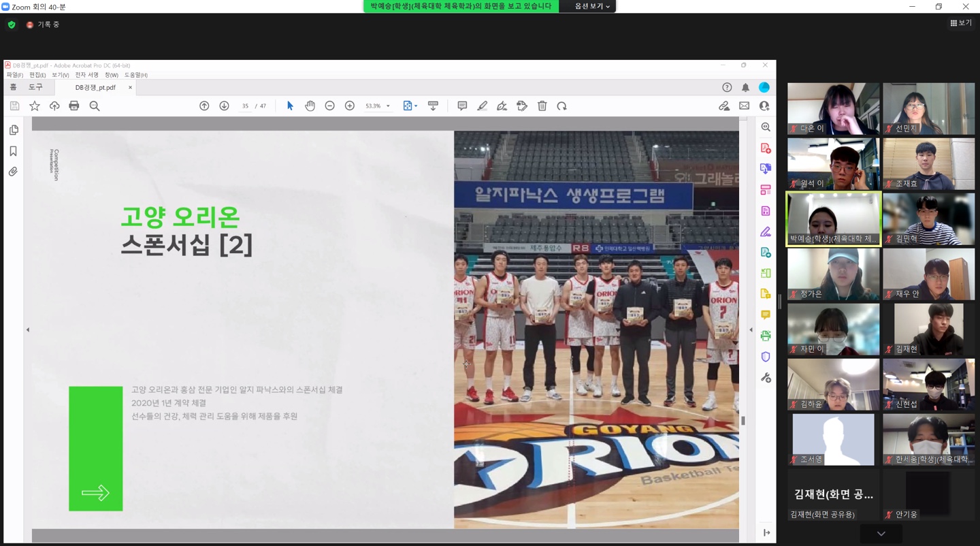Screen dimensions: 980x546
Task: Go to the previous page with up arrow
Action: [x=204, y=106]
